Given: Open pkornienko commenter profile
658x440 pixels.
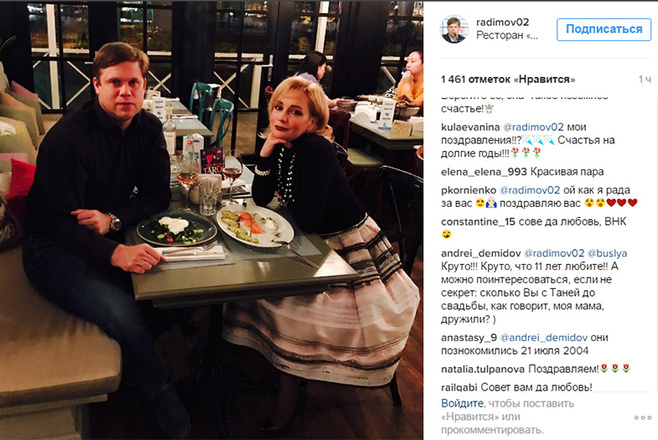Looking at the screenshot, I should 468,190.
